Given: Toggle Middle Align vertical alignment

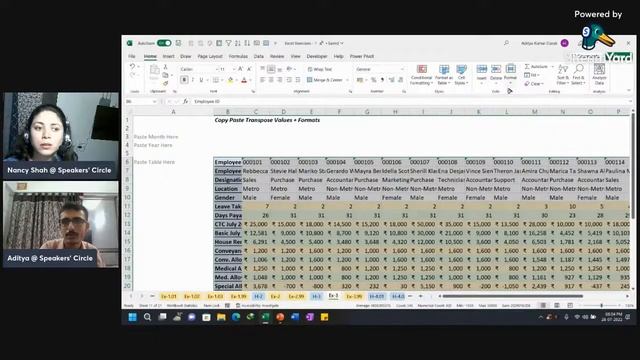Looking at the screenshot, I should click(271, 69).
